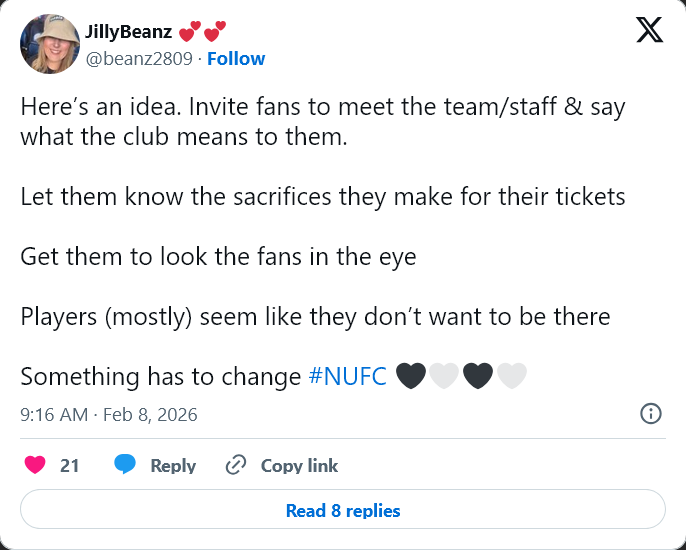Follow the @beanz2809 account
686x550 pixels.
tap(236, 59)
